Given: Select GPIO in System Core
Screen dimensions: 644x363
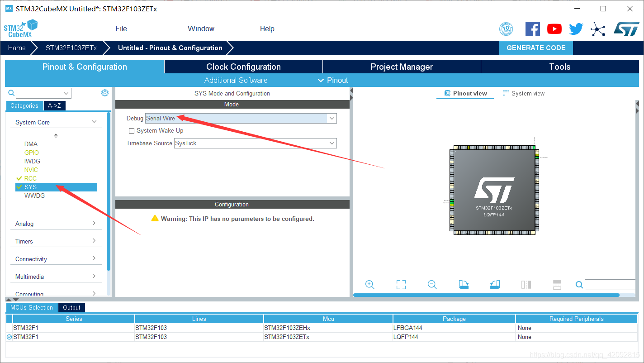Looking at the screenshot, I should (32, 153).
